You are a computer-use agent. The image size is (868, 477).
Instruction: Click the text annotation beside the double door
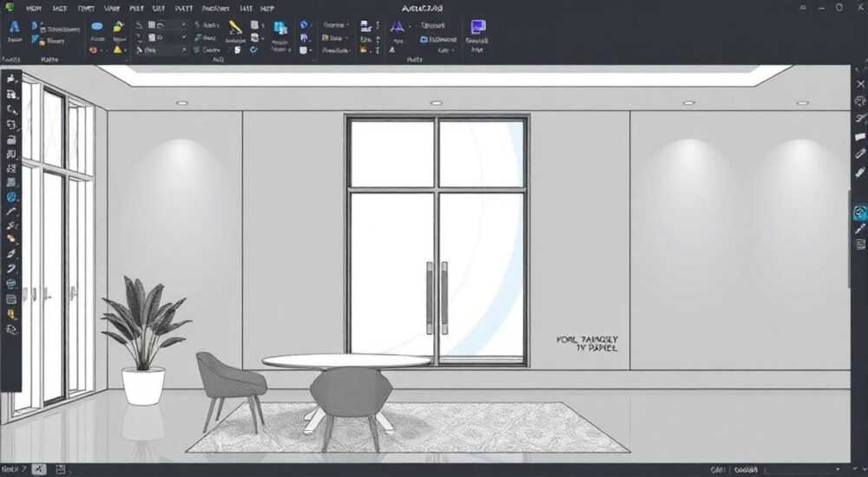point(588,343)
